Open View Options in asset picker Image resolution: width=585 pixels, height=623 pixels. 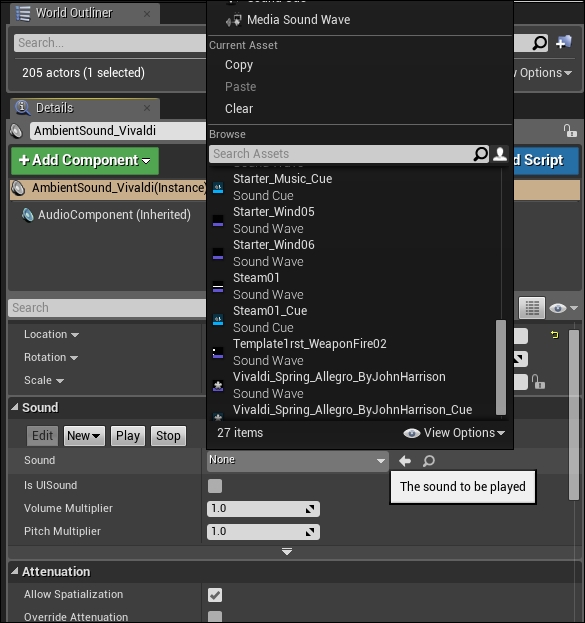(x=454, y=433)
